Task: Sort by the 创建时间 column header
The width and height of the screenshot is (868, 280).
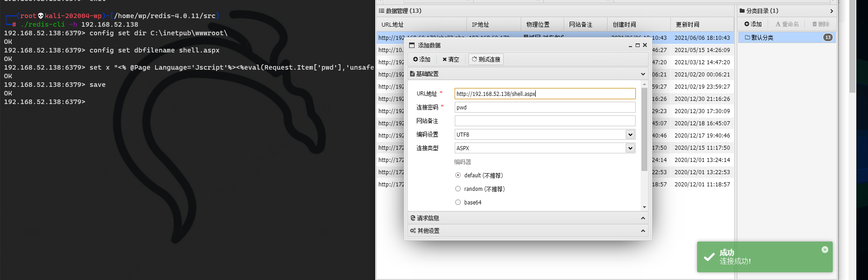Action: (639, 24)
